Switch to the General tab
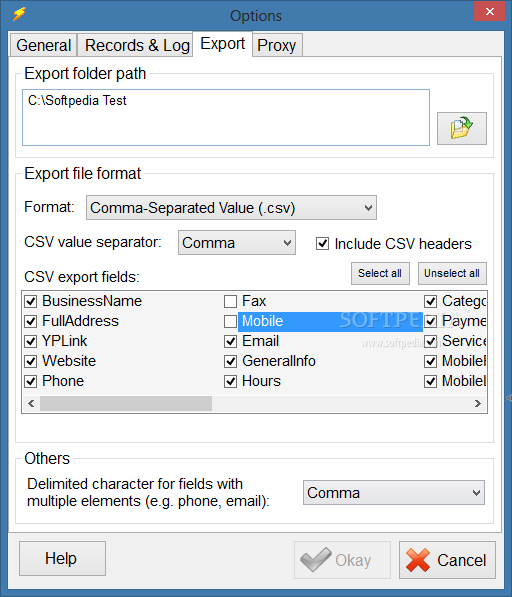Viewport: 512px width, 597px height. [44, 45]
